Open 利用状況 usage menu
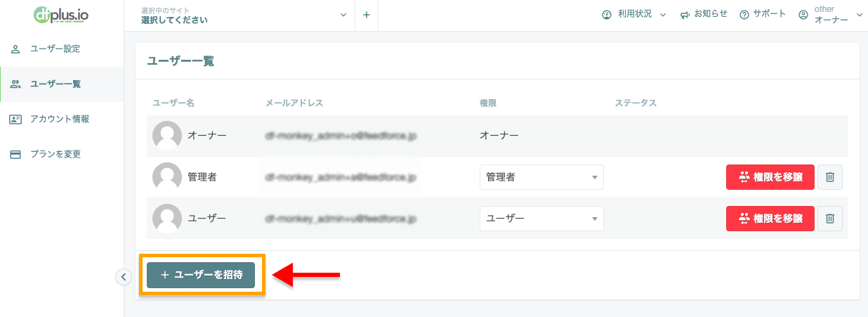 click(633, 15)
